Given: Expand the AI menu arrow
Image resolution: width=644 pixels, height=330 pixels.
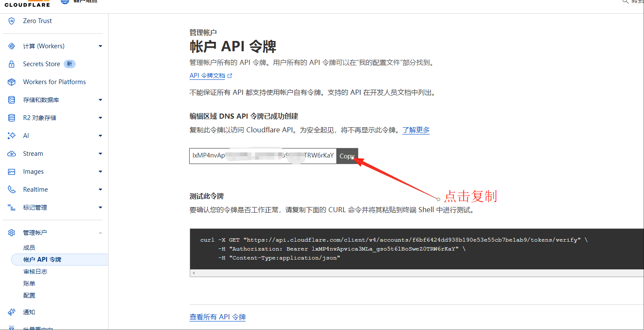Looking at the screenshot, I should pos(100,136).
